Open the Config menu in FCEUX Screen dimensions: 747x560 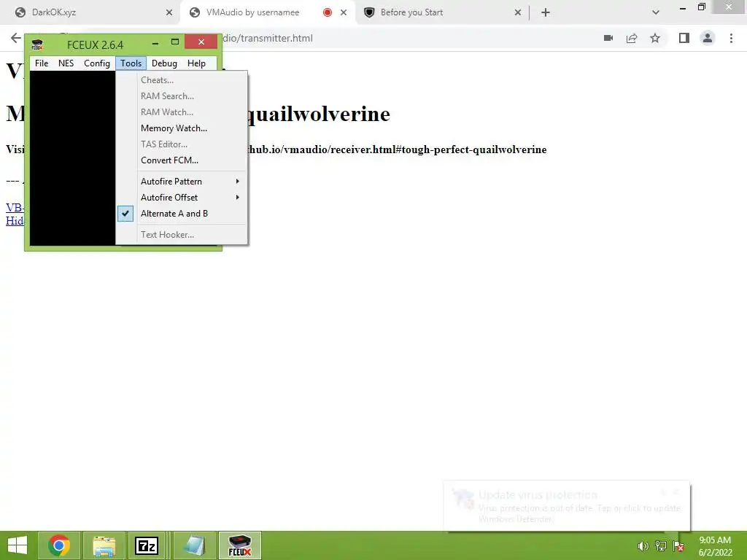97,63
